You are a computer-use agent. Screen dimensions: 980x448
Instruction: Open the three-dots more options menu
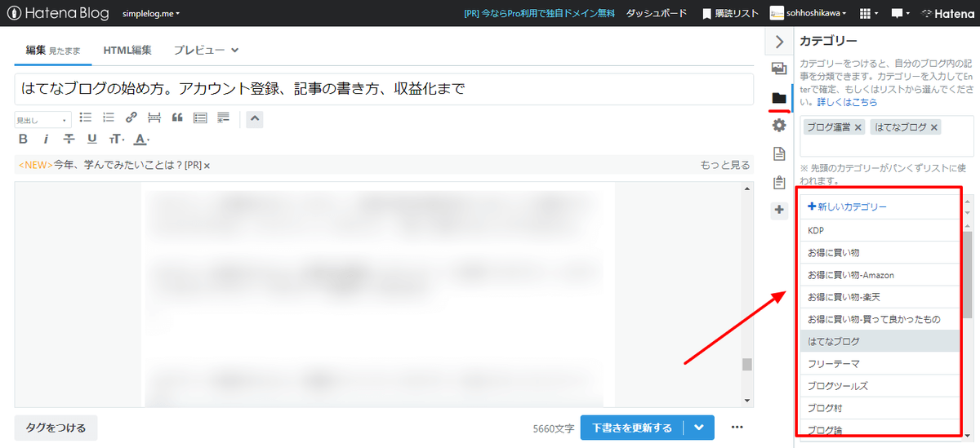(737, 427)
